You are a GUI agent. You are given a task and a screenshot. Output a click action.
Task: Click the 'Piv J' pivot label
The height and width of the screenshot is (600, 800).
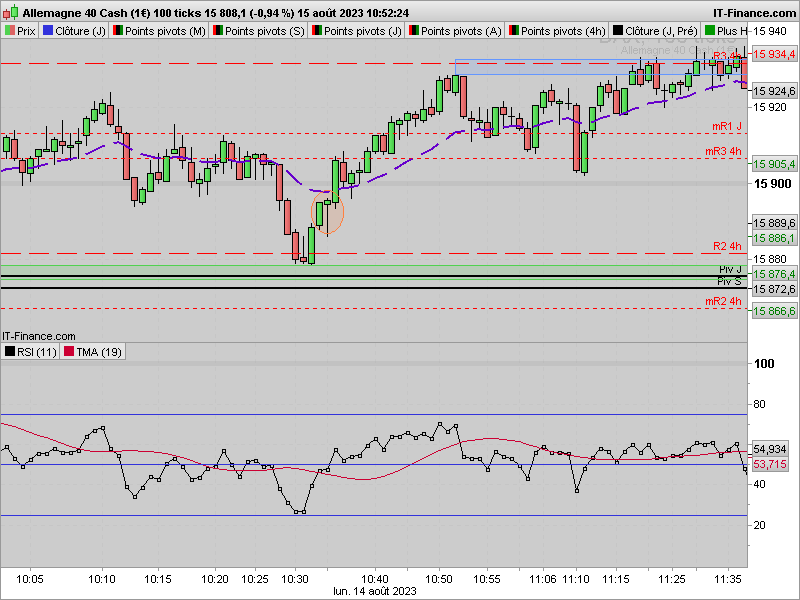[731, 269]
